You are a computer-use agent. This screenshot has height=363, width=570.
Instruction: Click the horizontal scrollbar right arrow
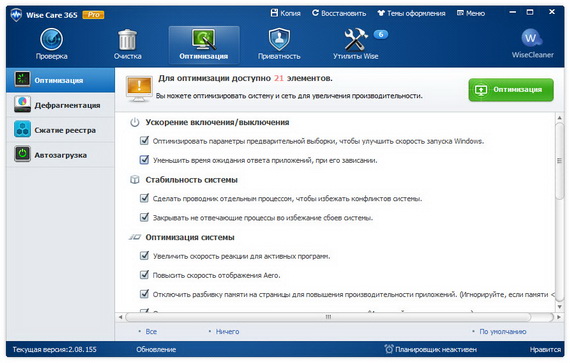click(x=559, y=317)
